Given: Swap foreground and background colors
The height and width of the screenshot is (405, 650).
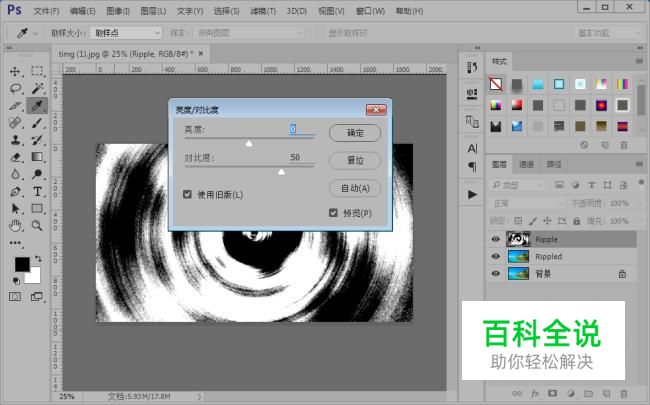Looking at the screenshot, I should pyautogui.click(x=38, y=259).
